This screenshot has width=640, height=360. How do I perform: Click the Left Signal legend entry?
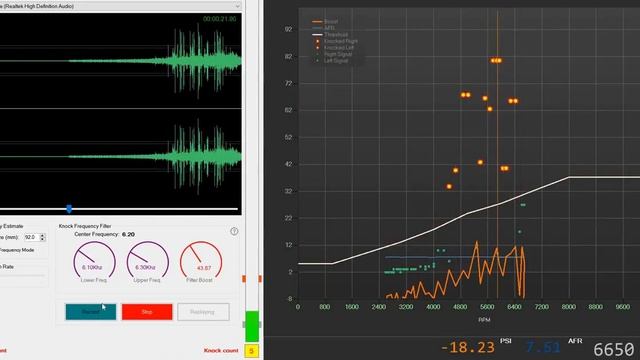pos(332,61)
